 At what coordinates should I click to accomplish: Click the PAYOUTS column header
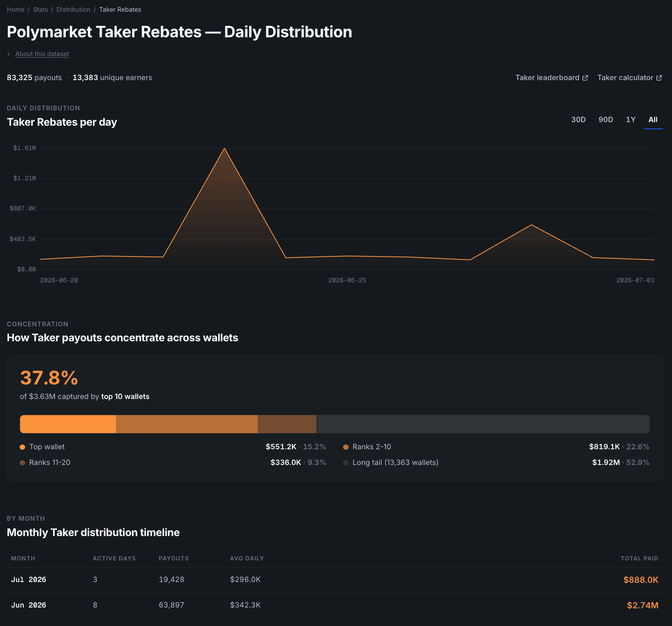174,558
